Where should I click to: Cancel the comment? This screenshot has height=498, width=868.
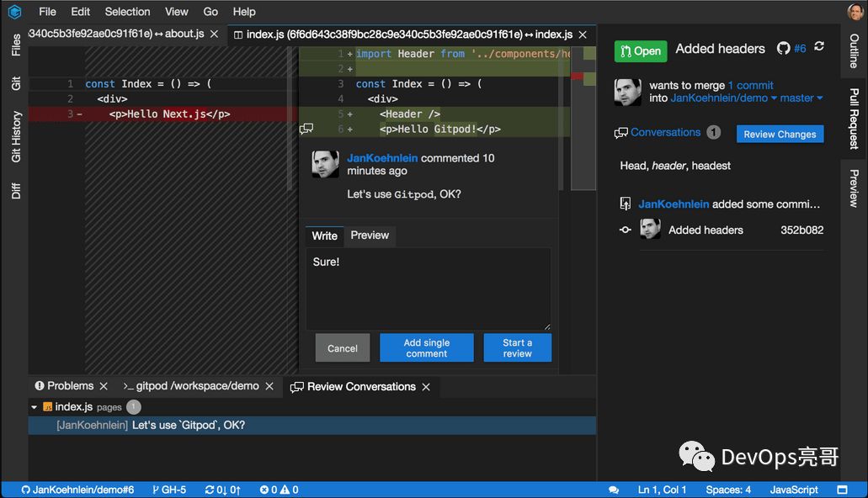coord(343,348)
